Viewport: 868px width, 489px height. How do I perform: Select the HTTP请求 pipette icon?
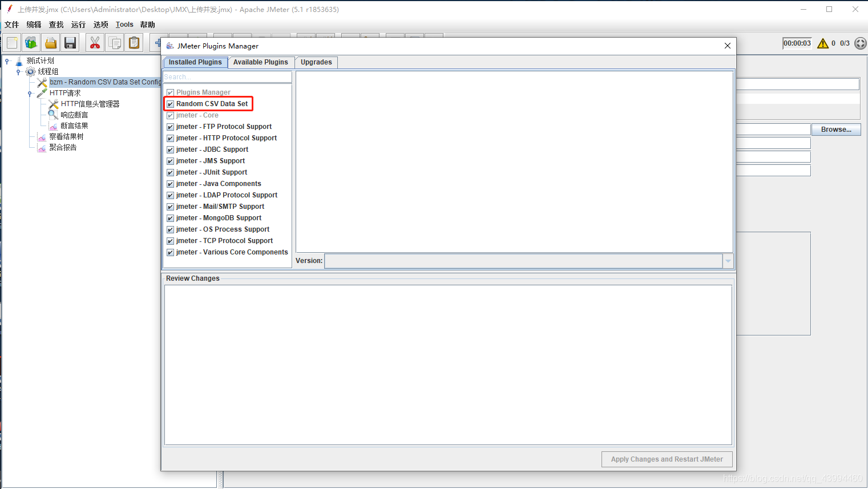click(x=42, y=93)
